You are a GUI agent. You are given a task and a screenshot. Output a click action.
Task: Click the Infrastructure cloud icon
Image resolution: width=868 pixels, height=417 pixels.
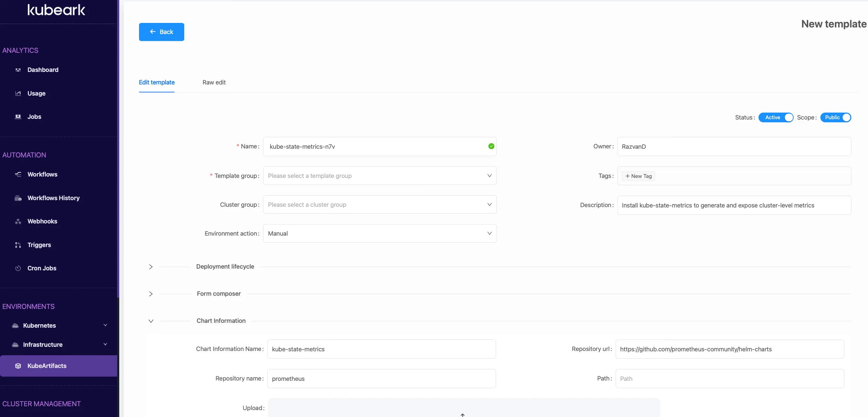pyautogui.click(x=15, y=345)
